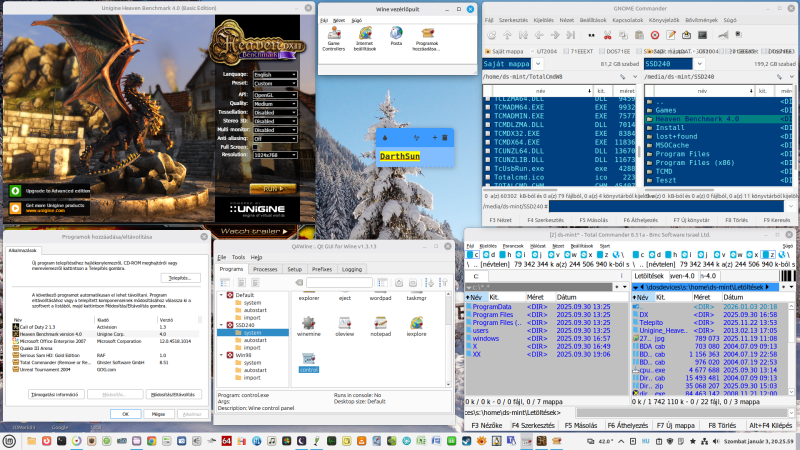Open the Preset dropdown in Heaven Benchmark
Screen dimensions: 800x450
[275, 83]
